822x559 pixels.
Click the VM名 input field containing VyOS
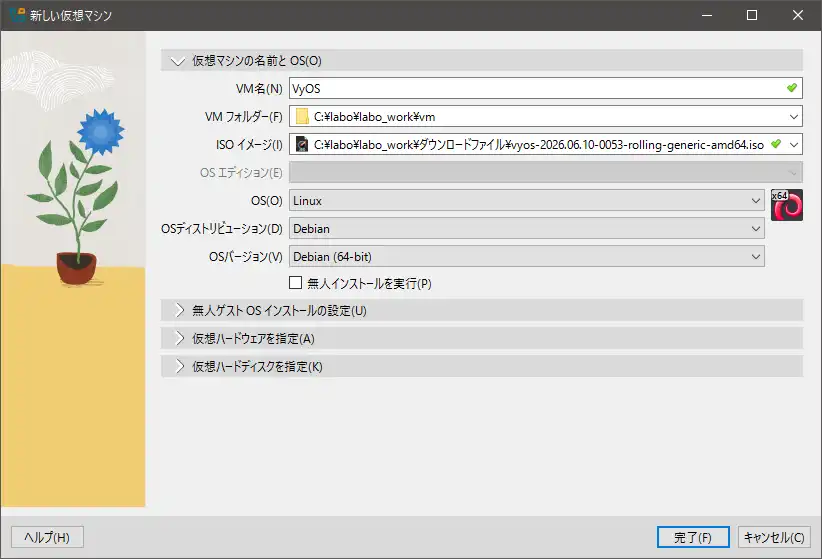pyautogui.click(x=546, y=88)
